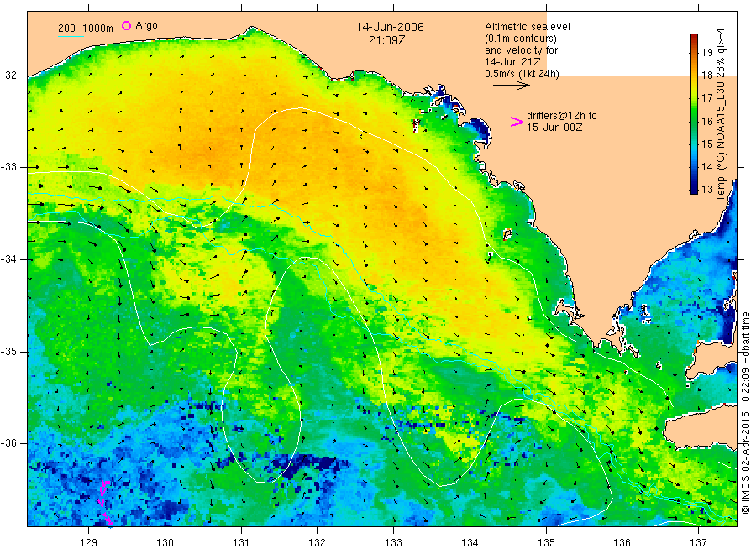This screenshot has width=756, height=554.
Task: Select the "Argo" legend label
Action: pos(146,25)
